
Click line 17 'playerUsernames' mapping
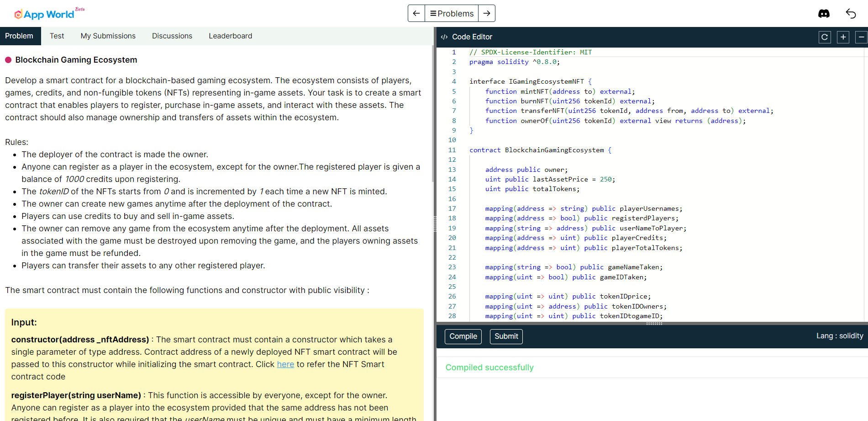(x=584, y=208)
